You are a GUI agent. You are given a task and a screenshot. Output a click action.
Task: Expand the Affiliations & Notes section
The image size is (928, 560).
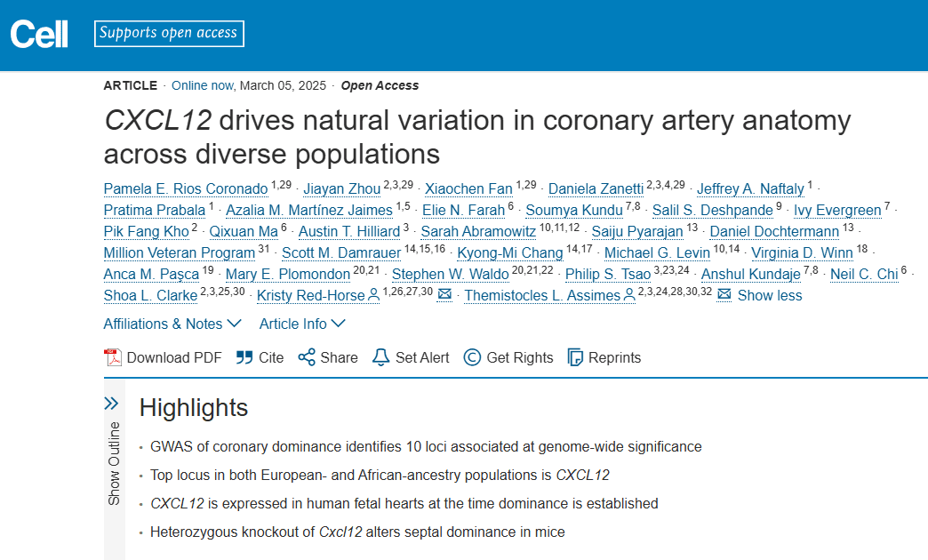click(172, 324)
